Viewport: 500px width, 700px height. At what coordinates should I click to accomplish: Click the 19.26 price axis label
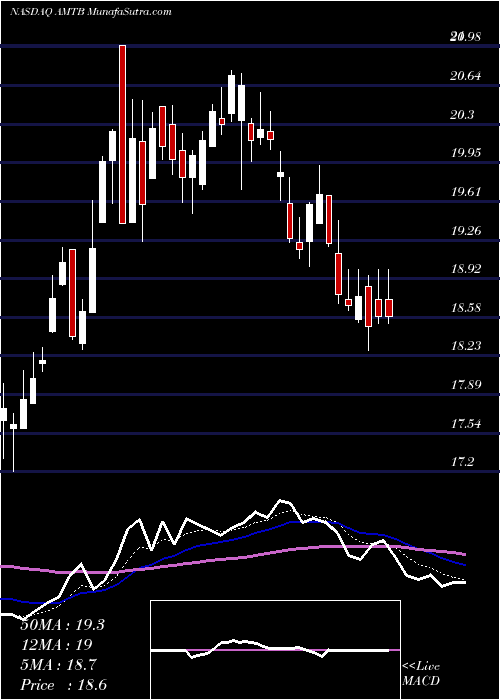(466, 231)
